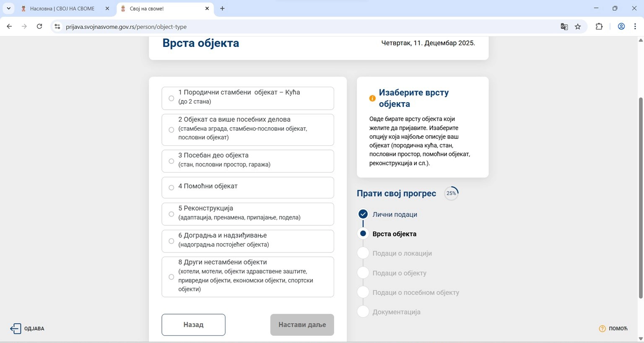
Task: Choose Доградња и надзиђивање radio option
Action: 171,241
